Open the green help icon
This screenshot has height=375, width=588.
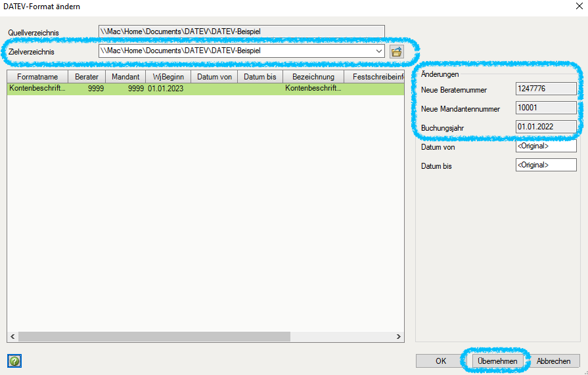click(x=14, y=361)
